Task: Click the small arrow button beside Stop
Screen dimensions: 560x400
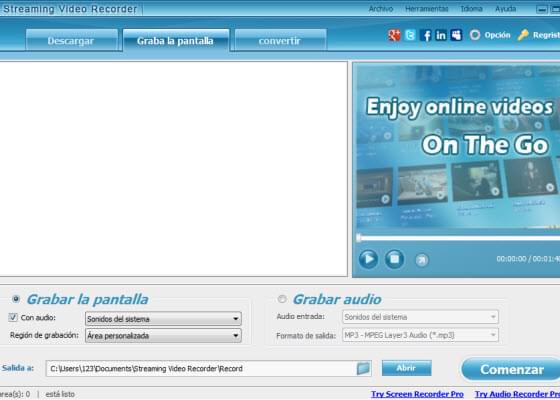Action: (x=422, y=260)
